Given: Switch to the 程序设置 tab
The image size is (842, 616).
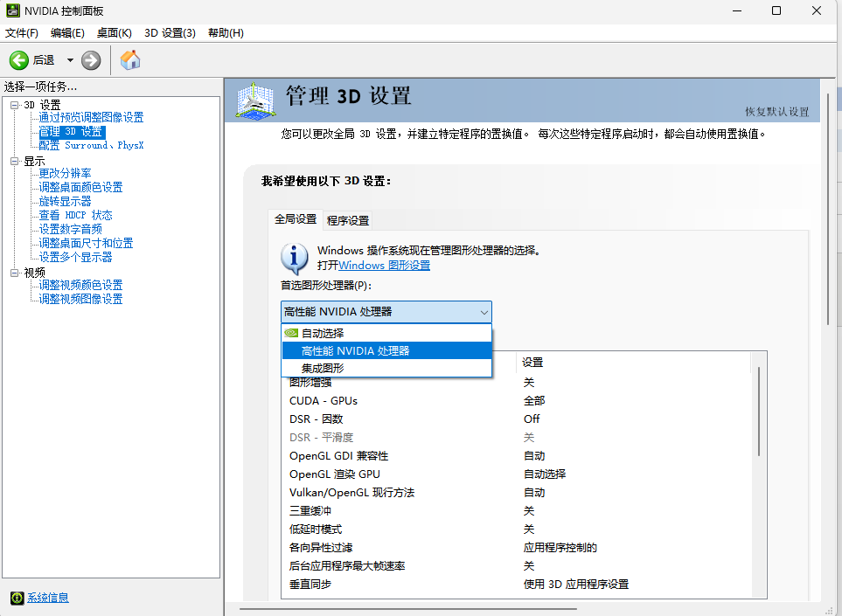Looking at the screenshot, I should (348, 220).
